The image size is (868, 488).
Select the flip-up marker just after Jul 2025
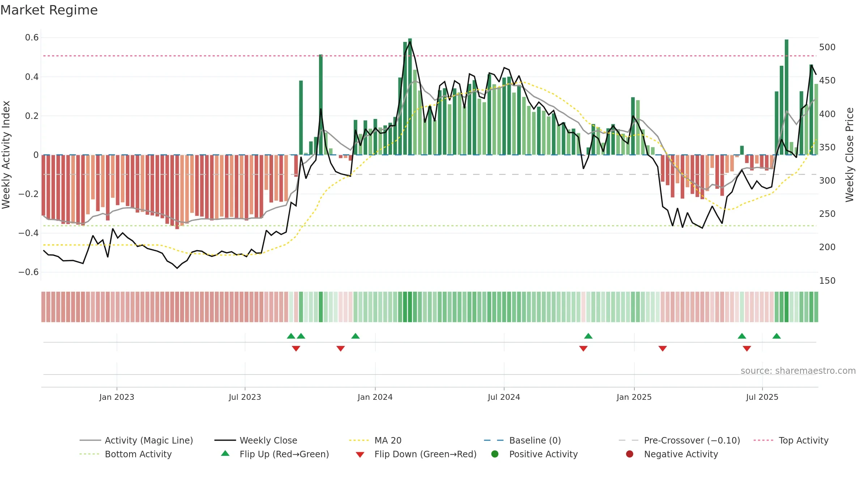click(776, 336)
